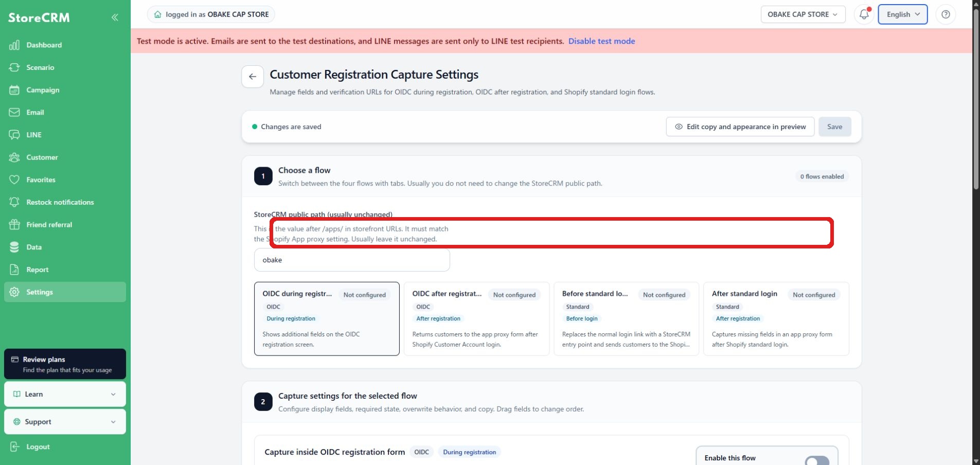Click the Changes are saved status text

[x=291, y=127]
